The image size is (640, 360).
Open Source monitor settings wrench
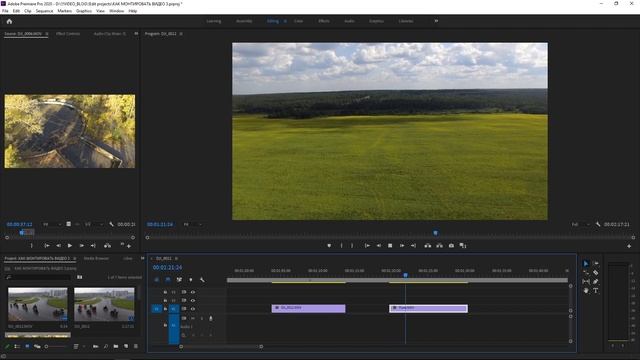111,224
